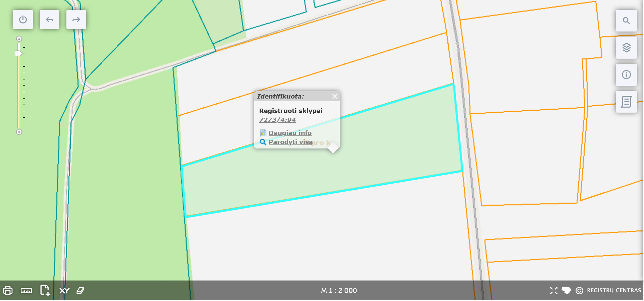Open the map search tool

tap(626, 21)
